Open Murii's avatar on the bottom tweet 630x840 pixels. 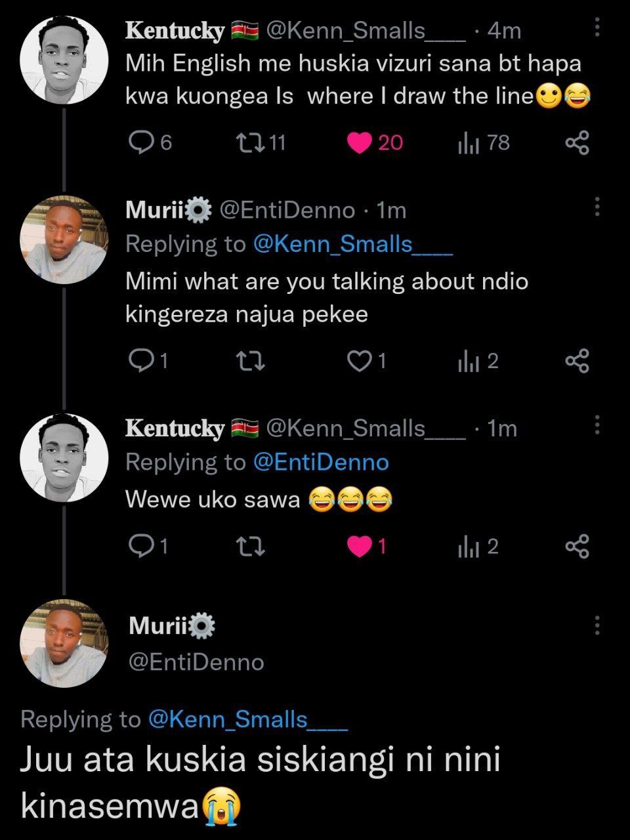click(x=64, y=643)
